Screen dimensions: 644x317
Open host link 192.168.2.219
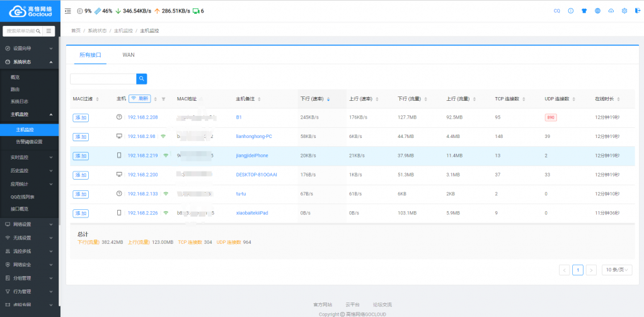[x=142, y=156]
